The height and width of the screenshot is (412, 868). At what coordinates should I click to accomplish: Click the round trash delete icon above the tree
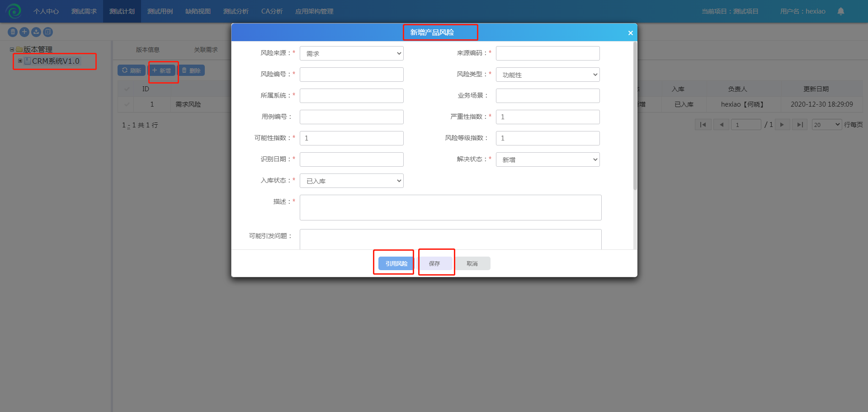coord(13,32)
